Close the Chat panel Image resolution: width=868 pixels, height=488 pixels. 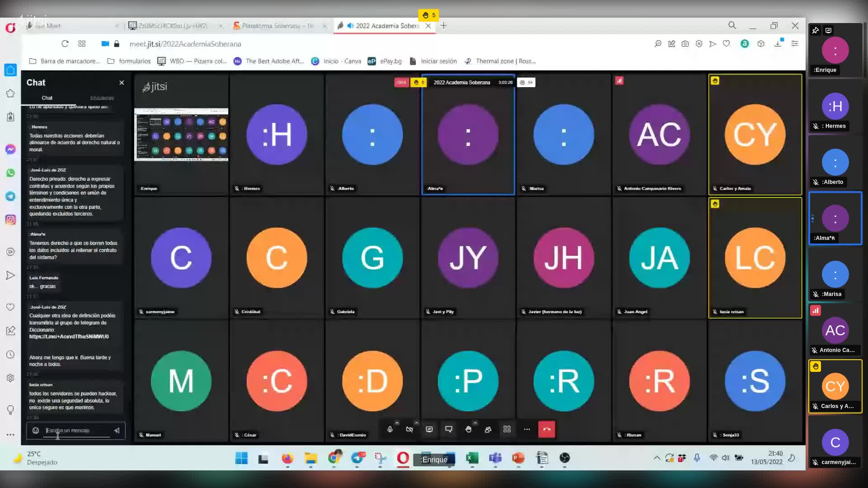(x=122, y=83)
